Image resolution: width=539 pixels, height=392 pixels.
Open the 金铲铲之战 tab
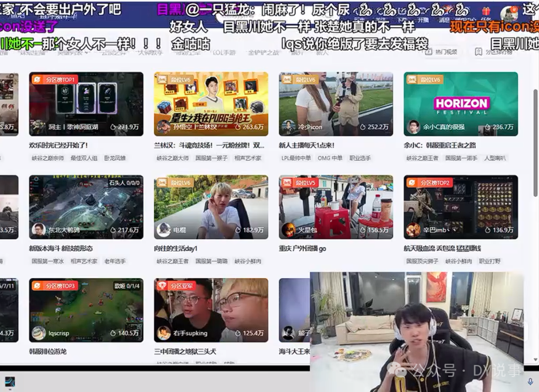264,52
